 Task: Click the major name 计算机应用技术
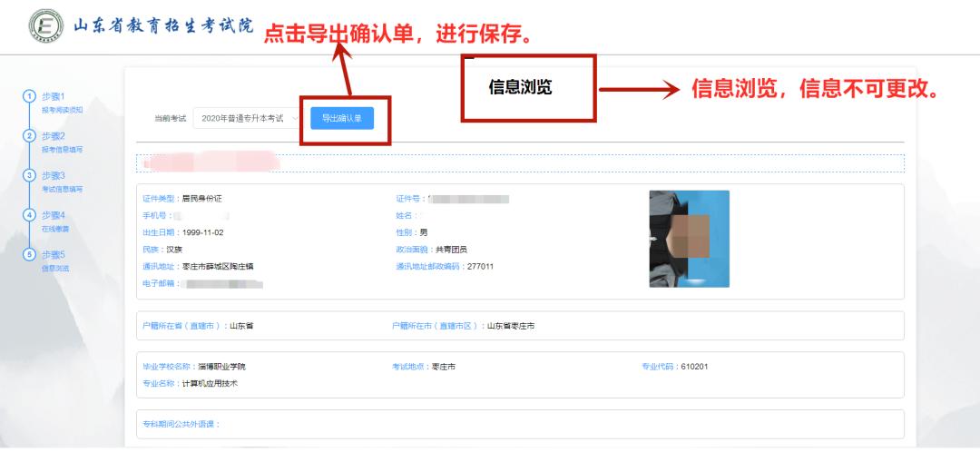tap(210, 383)
